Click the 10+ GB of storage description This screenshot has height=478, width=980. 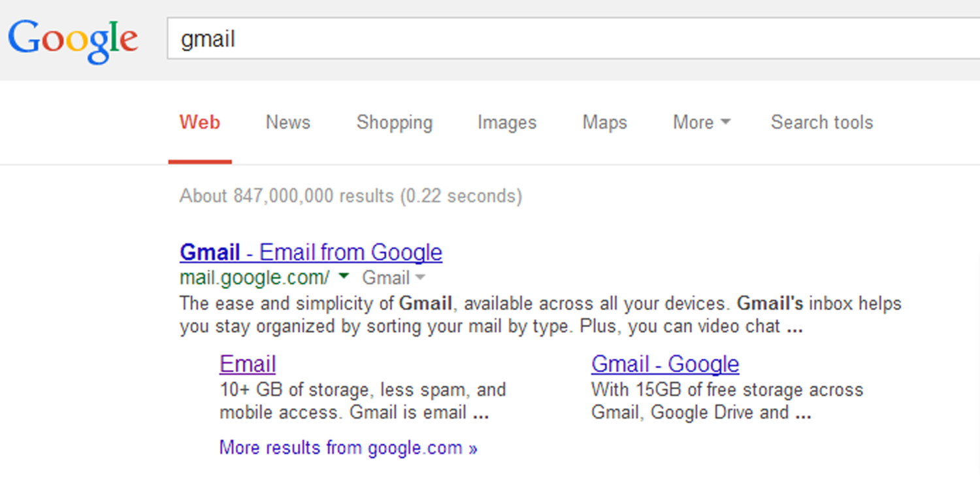(363, 401)
